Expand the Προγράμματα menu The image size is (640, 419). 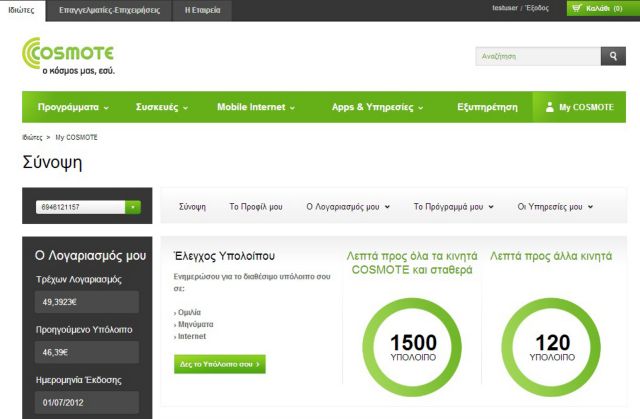coord(73,107)
